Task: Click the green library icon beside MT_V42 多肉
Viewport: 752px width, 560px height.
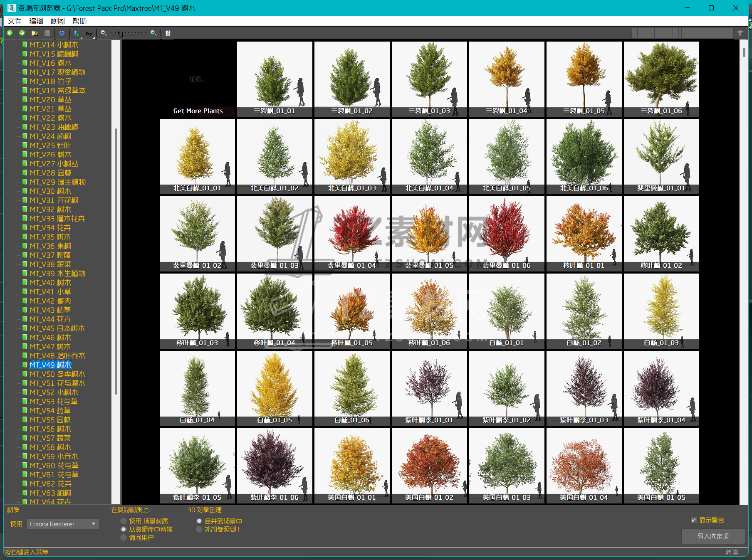Action: tap(25, 301)
